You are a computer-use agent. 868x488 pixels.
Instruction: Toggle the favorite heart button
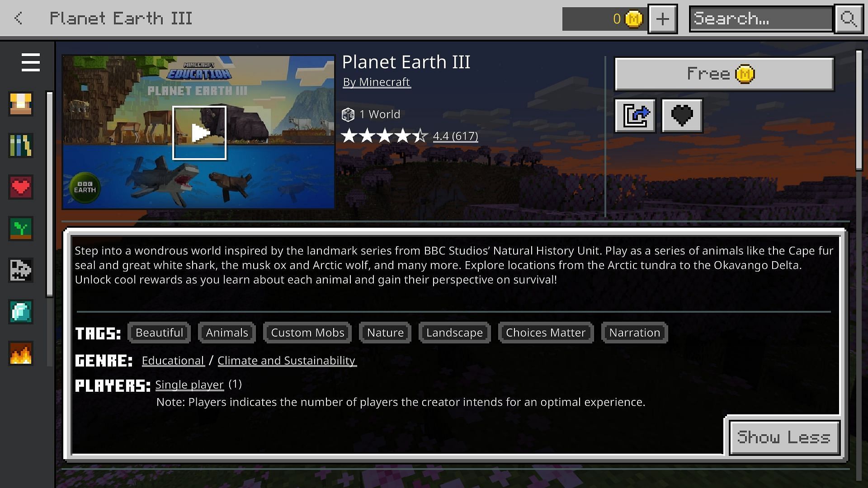click(x=681, y=114)
